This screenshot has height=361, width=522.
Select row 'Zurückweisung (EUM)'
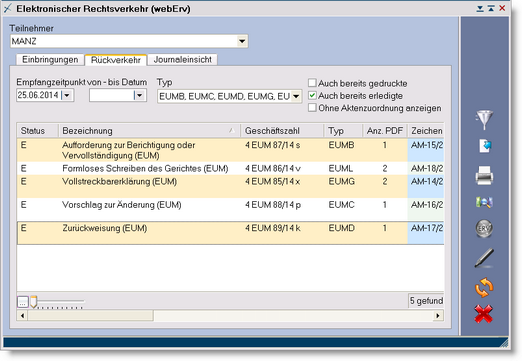tap(230, 233)
